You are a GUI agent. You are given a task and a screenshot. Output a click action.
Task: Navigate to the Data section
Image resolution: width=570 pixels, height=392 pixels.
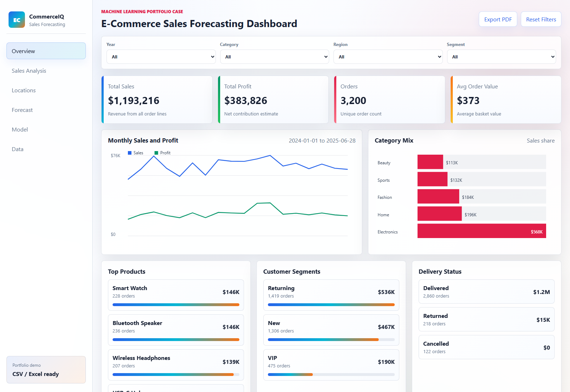tap(46, 149)
